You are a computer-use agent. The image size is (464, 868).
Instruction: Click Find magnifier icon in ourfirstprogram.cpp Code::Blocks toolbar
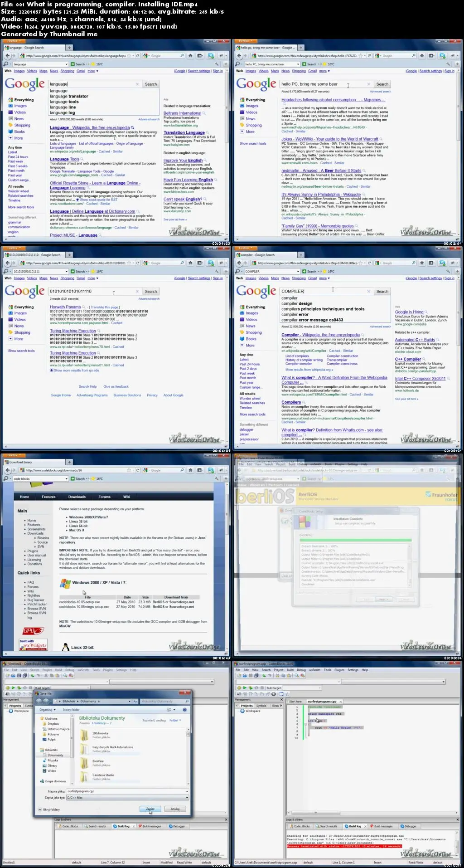point(297,675)
